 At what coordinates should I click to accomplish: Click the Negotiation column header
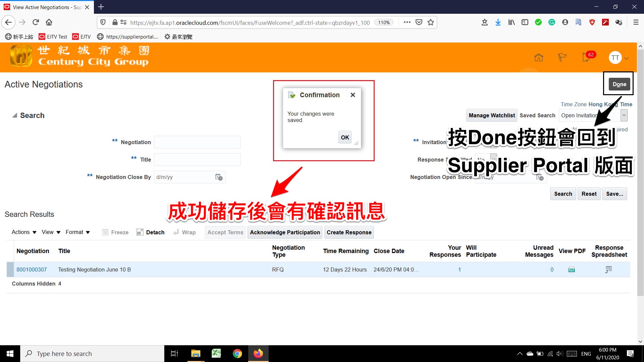point(33,251)
